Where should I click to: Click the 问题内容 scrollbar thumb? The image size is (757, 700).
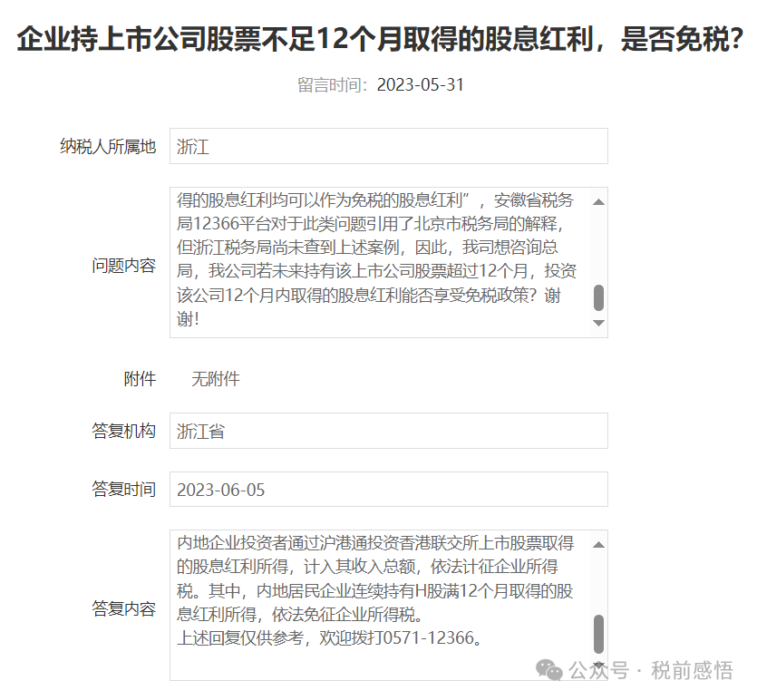[598, 297]
